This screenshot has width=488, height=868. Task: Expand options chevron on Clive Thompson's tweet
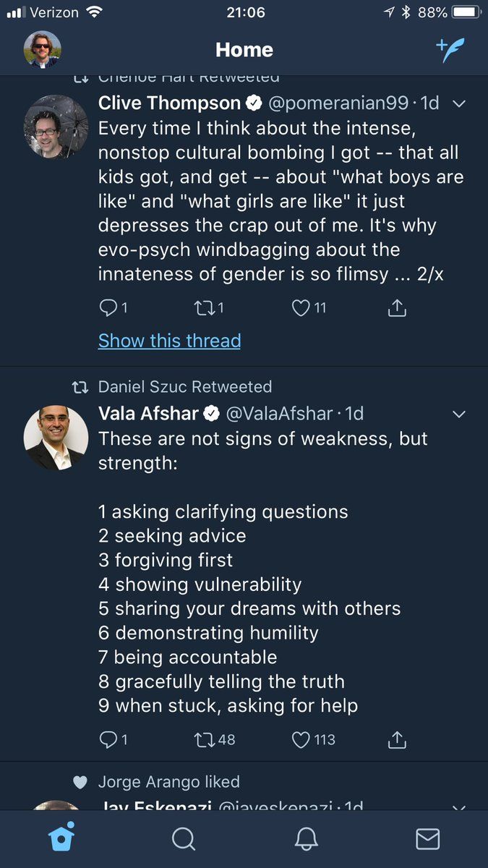coord(458,103)
